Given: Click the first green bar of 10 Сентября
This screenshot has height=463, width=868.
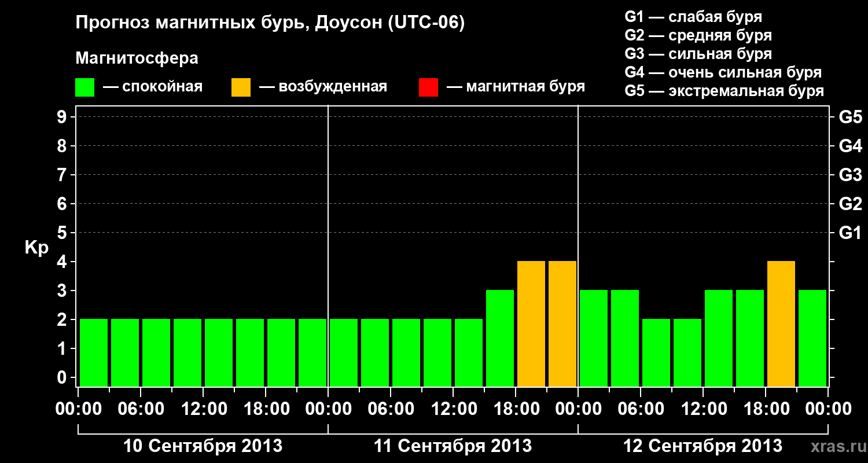Looking at the screenshot, I should pos(94,352).
